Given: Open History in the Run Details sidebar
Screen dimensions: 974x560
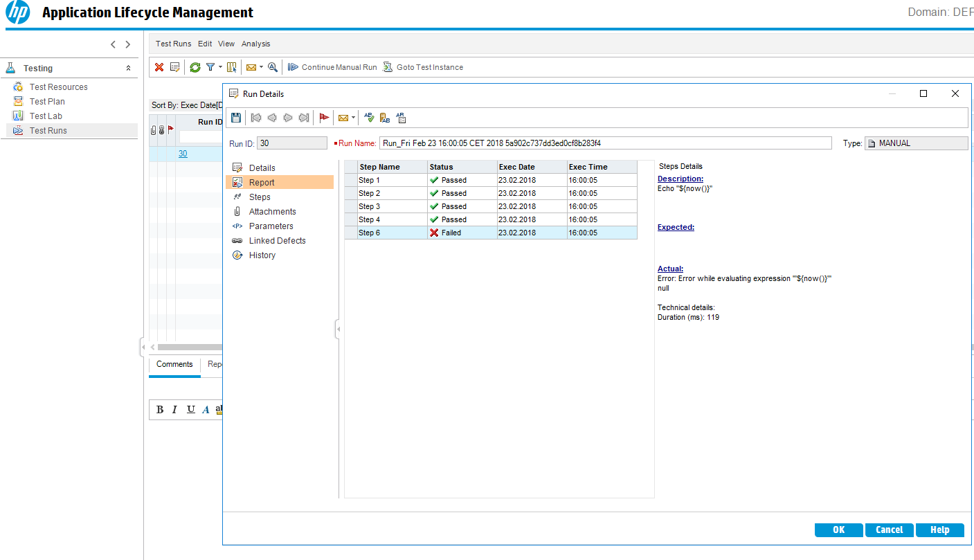Looking at the screenshot, I should 262,255.
